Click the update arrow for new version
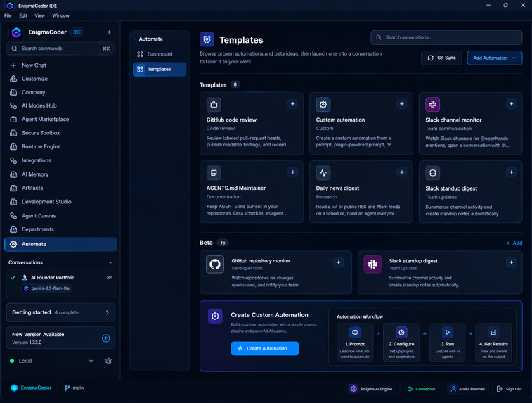 106,338
